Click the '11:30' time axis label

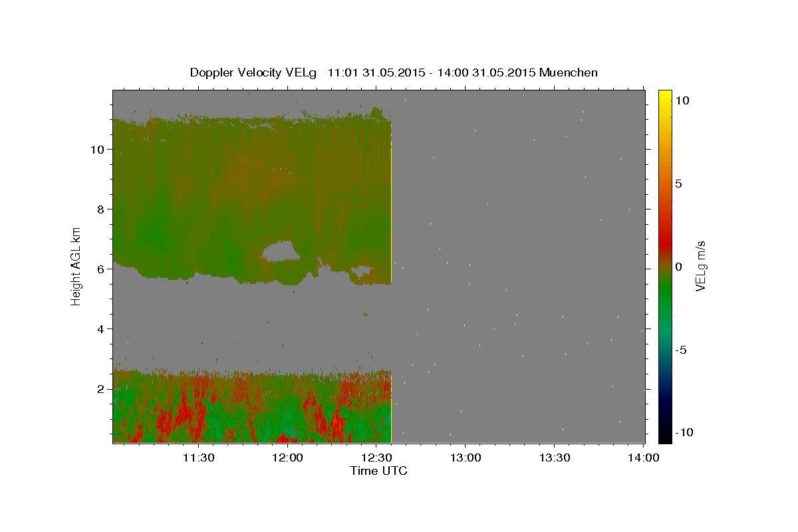coord(198,458)
